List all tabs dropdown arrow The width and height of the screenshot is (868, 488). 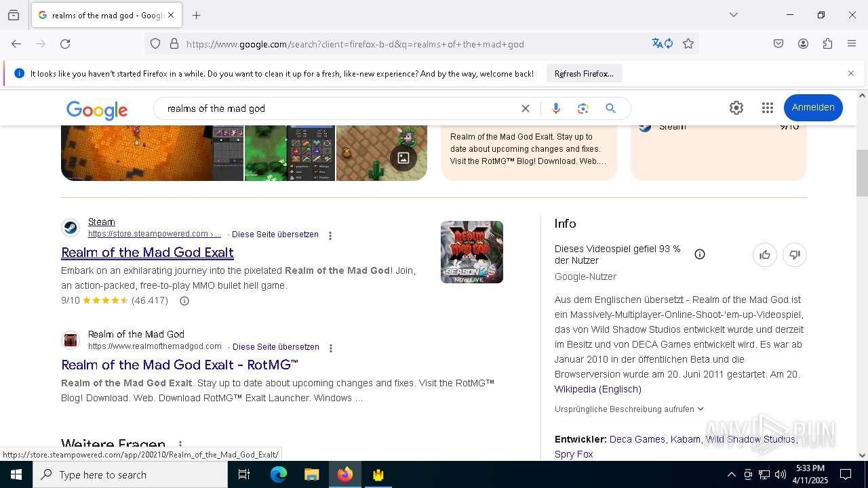(733, 15)
